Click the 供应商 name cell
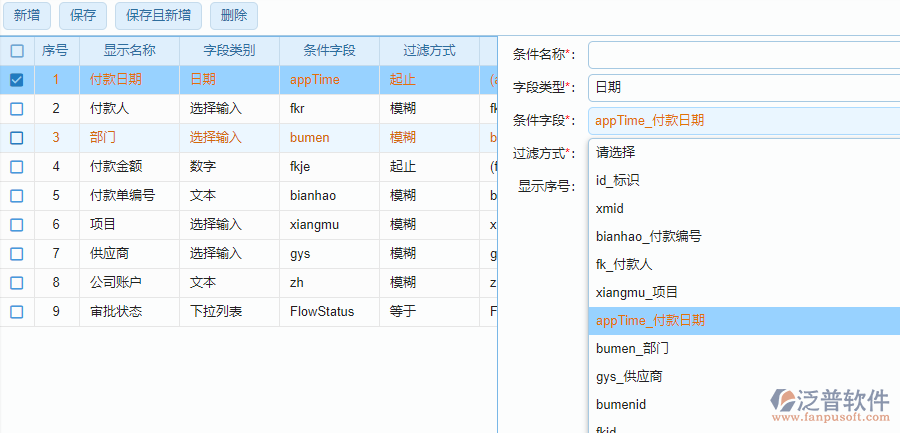This screenshot has height=433, width=900. [129, 254]
